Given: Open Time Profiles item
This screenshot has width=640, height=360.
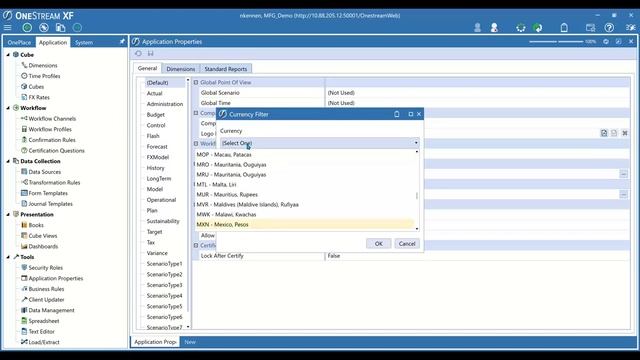Looking at the screenshot, I should [44, 76].
